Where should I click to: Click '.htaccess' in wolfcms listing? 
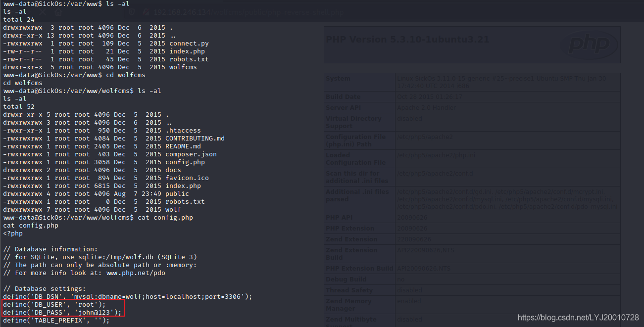tap(183, 131)
